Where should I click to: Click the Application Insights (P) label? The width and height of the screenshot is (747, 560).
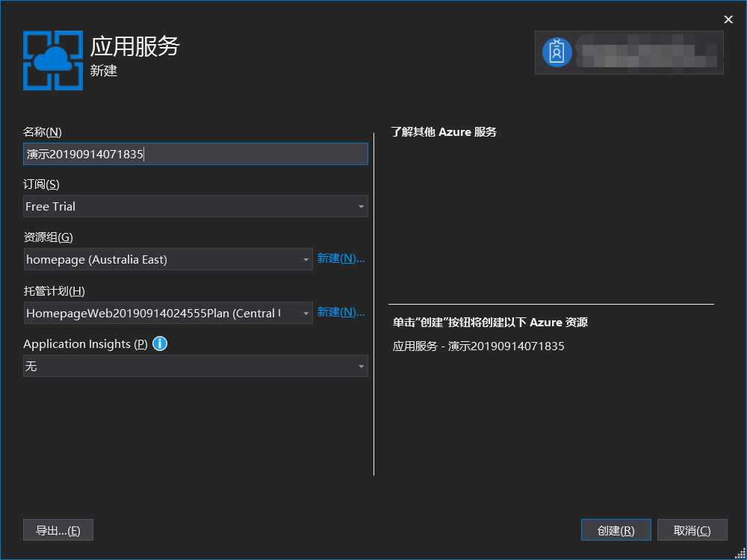(x=85, y=343)
